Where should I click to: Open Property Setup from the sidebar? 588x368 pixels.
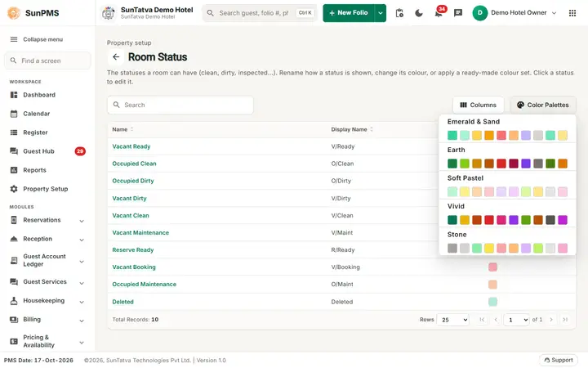(x=47, y=189)
